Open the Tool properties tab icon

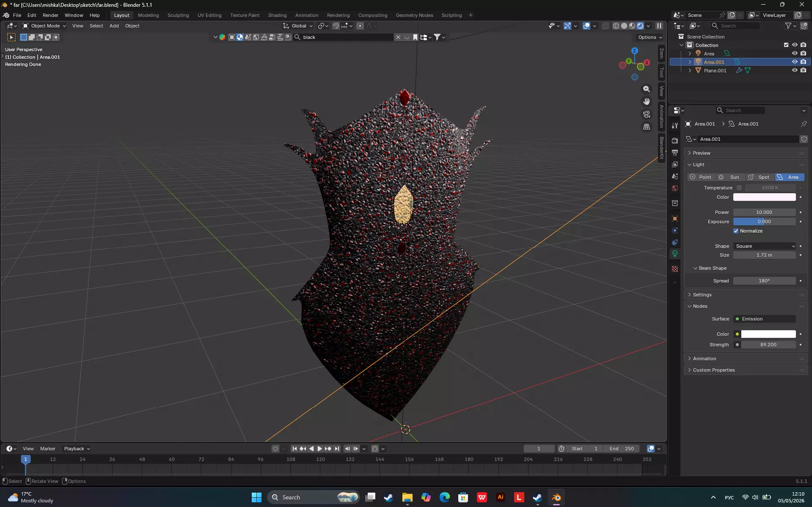675,126
